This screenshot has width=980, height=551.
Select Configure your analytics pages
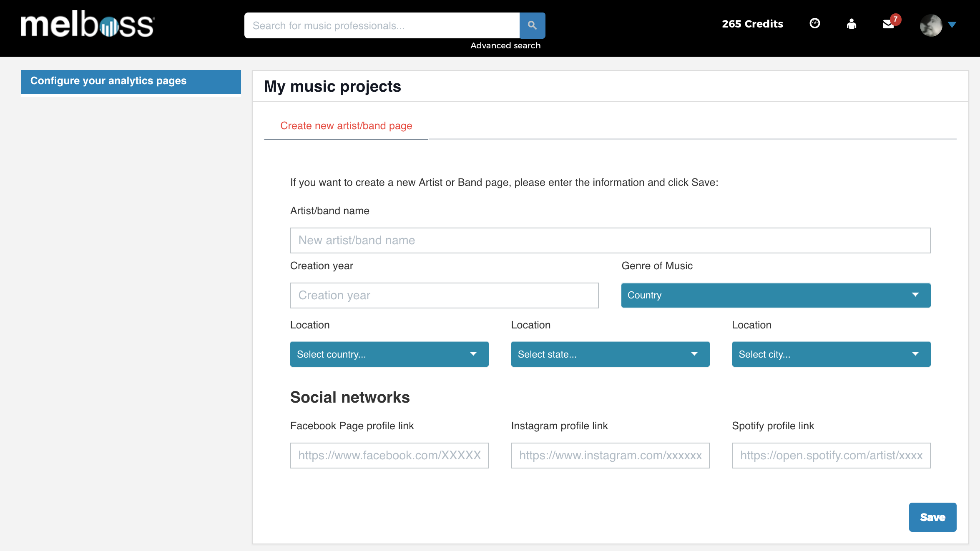click(x=131, y=82)
